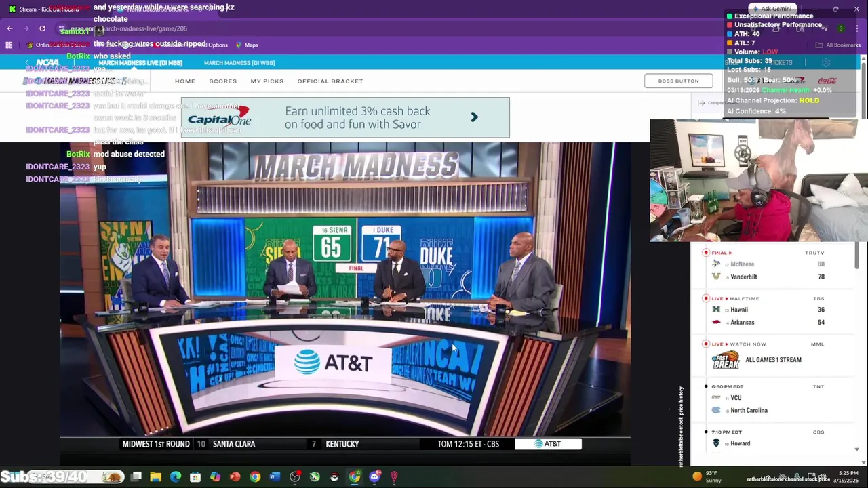Click the Task View taskbar icon

(136, 477)
